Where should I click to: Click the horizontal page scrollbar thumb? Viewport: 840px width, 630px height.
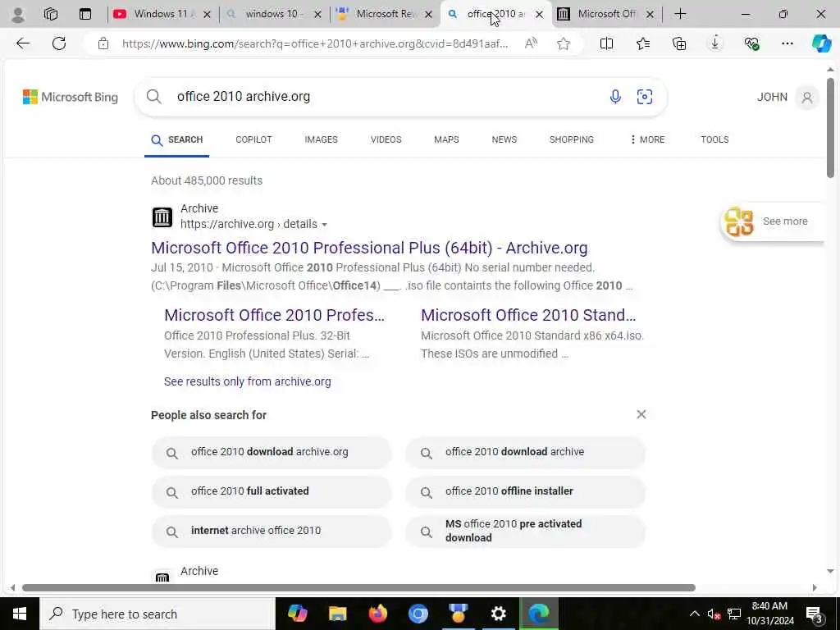358,587
